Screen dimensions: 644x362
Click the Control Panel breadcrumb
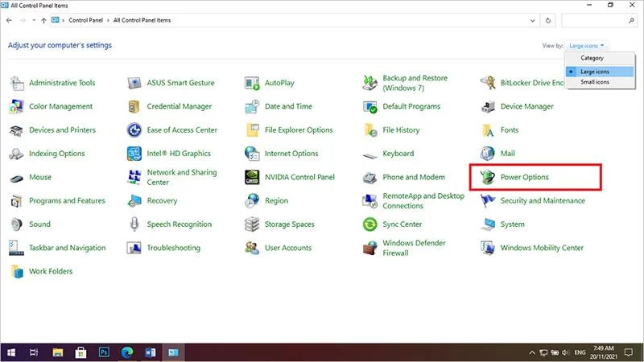pos(85,20)
